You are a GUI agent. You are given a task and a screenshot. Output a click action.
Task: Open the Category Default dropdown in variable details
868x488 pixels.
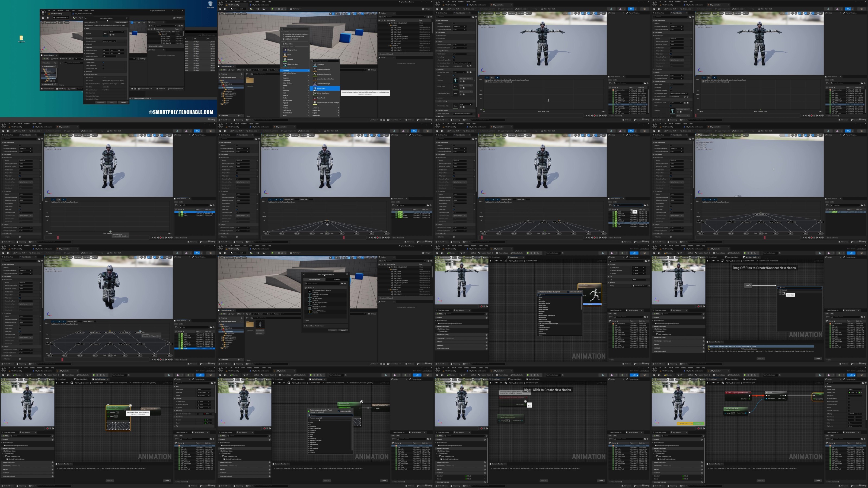click(x=855, y=414)
